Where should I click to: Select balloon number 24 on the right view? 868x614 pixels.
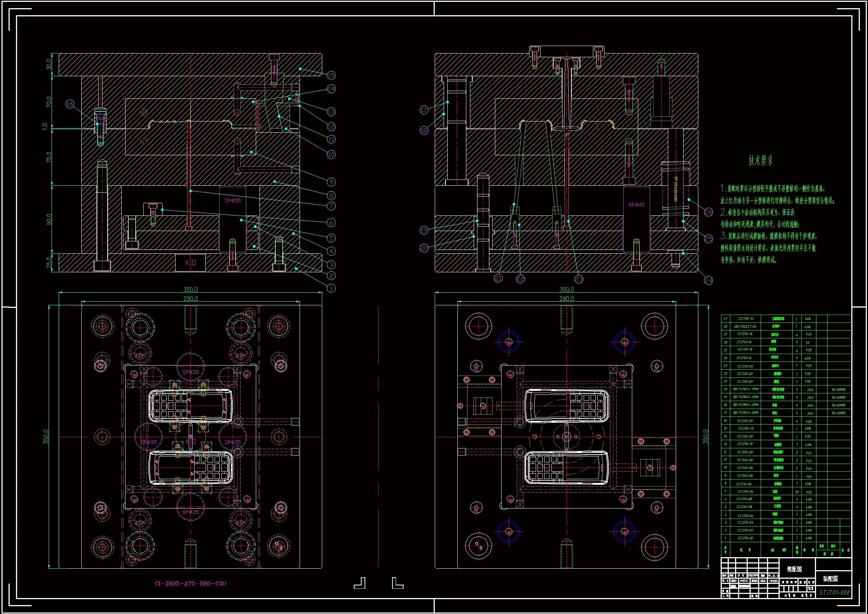coord(708,280)
